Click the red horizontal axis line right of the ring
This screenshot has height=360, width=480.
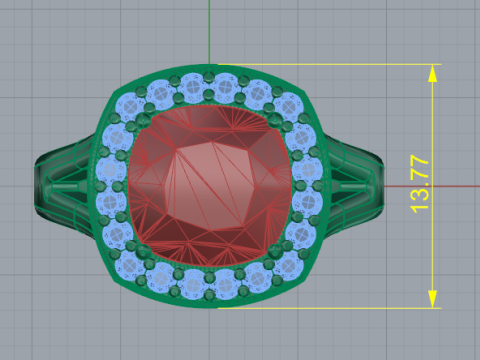[x=432, y=186]
